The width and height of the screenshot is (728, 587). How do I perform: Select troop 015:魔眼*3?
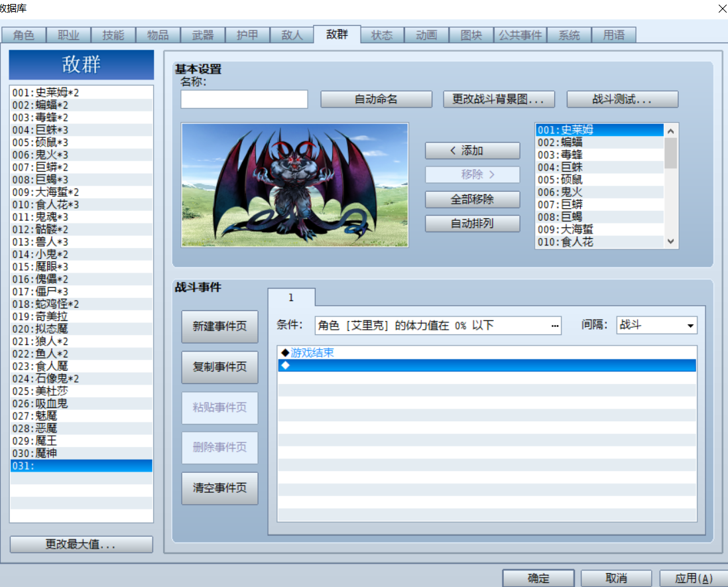pos(82,267)
